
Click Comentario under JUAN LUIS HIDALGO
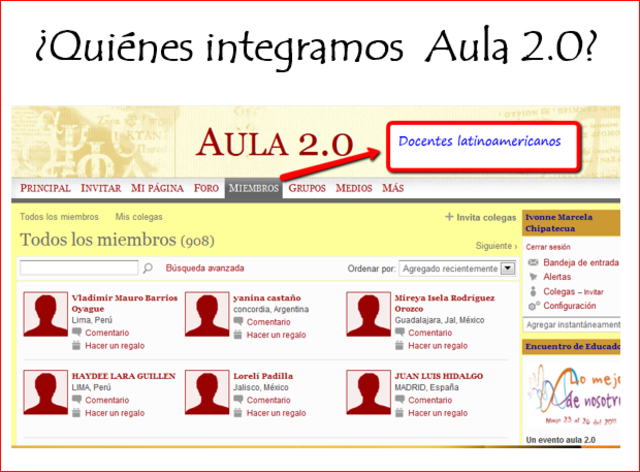tap(430, 400)
